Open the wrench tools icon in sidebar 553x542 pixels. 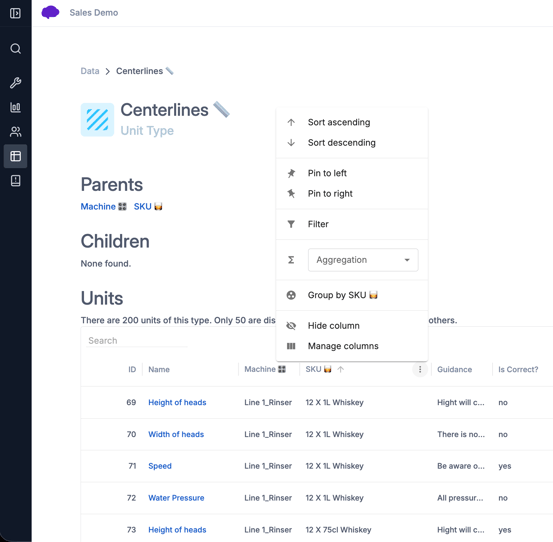pyautogui.click(x=15, y=83)
